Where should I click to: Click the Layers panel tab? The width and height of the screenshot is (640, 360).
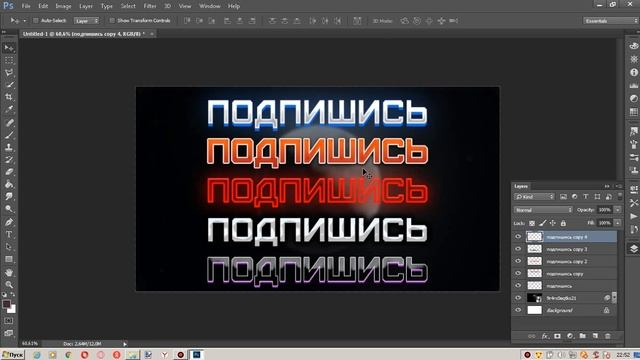(521, 186)
